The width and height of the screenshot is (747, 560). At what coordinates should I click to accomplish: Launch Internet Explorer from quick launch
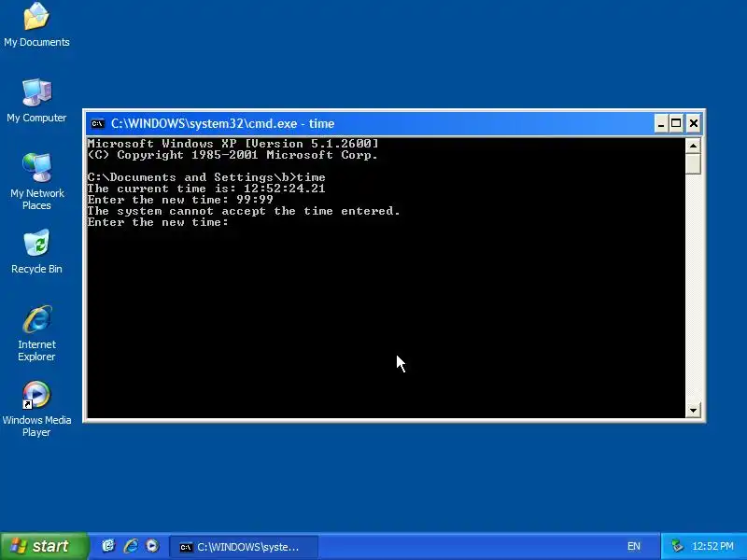[131, 546]
